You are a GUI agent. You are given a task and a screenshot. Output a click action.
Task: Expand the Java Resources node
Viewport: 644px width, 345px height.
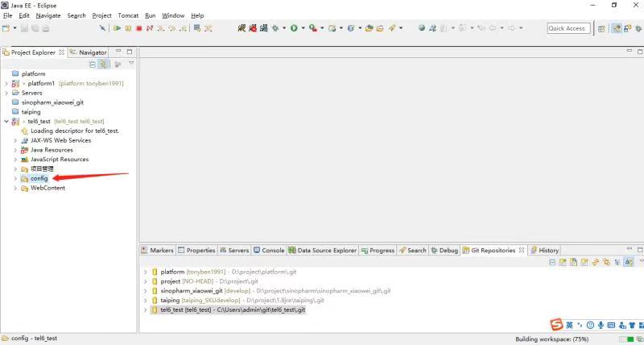(x=15, y=150)
